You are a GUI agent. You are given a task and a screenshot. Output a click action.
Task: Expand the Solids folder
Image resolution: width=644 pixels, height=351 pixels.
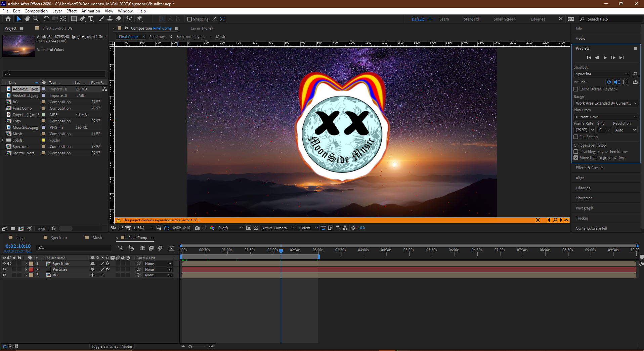click(3, 140)
